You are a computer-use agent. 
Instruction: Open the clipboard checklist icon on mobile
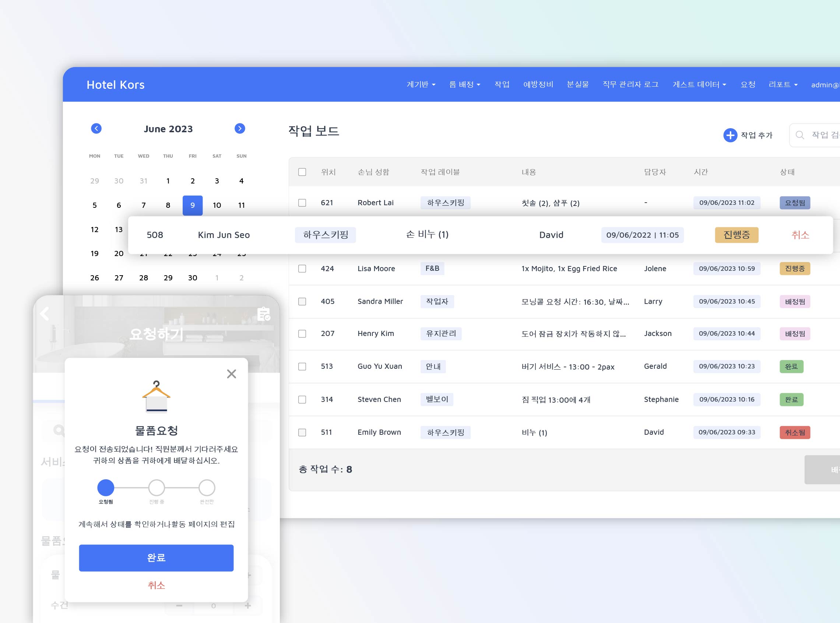[x=263, y=314]
